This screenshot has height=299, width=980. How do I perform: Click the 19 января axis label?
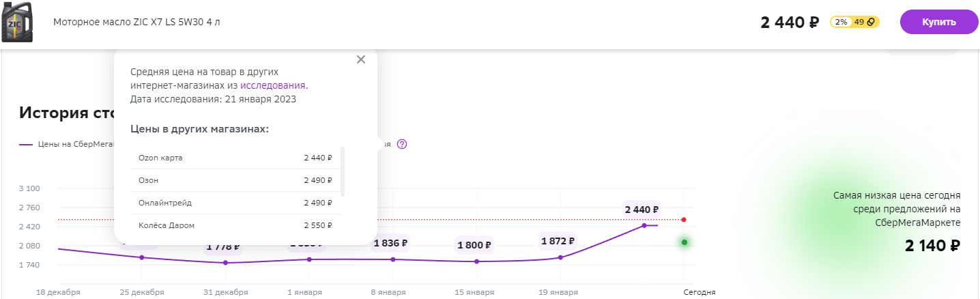tap(558, 292)
